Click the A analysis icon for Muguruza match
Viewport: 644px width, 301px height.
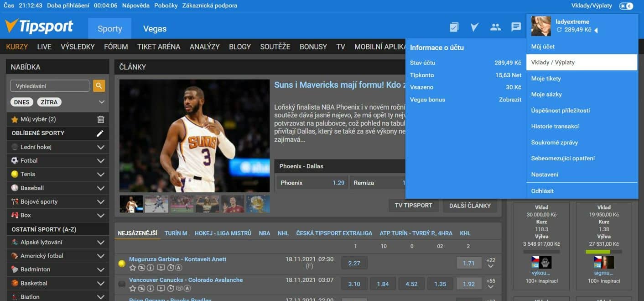click(x=179, y=268)
